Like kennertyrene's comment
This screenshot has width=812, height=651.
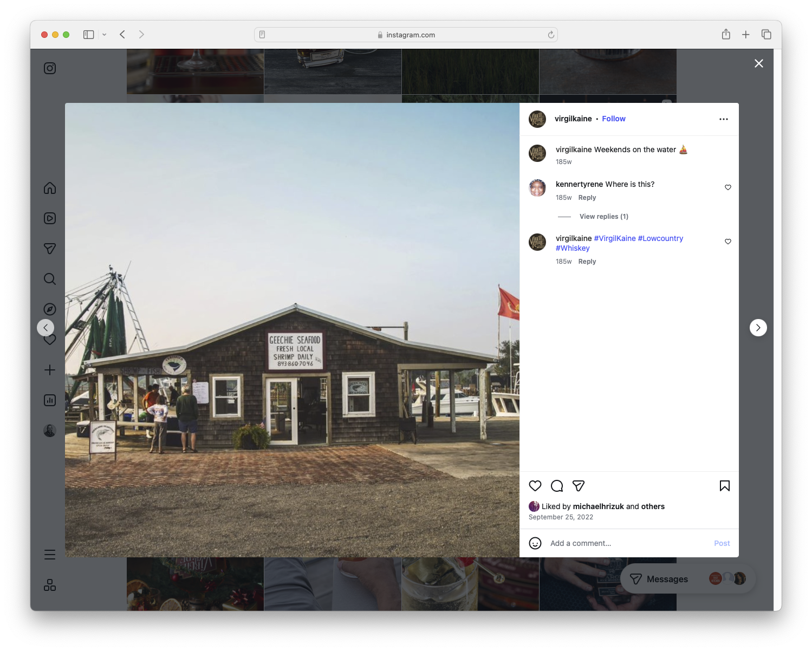tap(727, 187)
